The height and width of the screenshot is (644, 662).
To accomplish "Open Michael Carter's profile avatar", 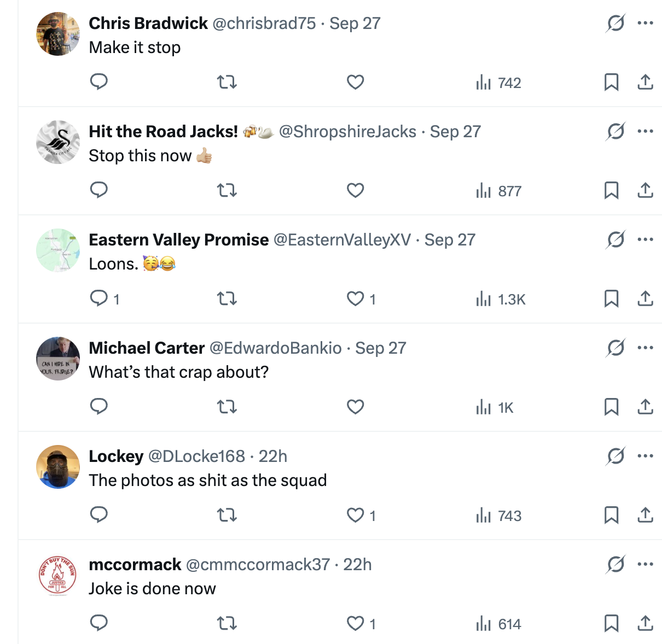I will point(58,359).
